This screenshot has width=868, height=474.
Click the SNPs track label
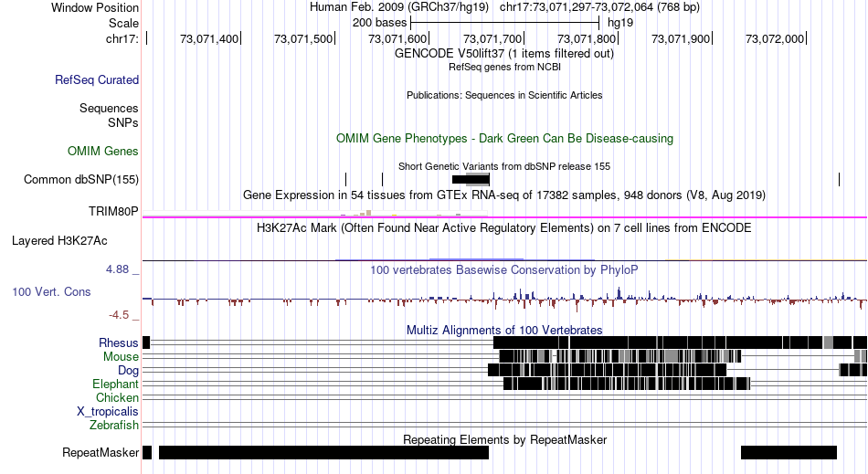tap(123, 122)
